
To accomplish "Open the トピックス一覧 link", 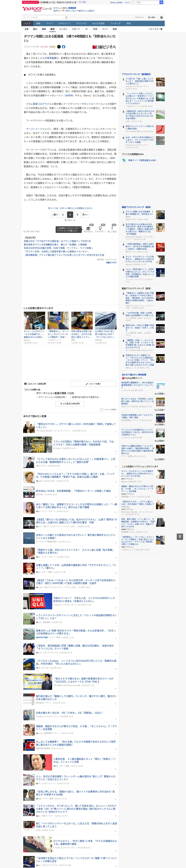I will point(155,29).
